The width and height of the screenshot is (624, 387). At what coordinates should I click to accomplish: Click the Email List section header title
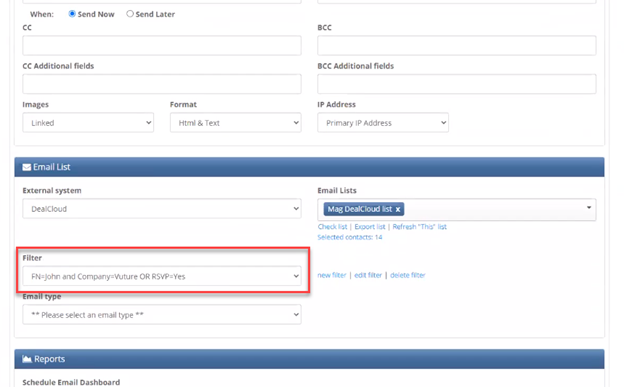click(x=51, y=167)
